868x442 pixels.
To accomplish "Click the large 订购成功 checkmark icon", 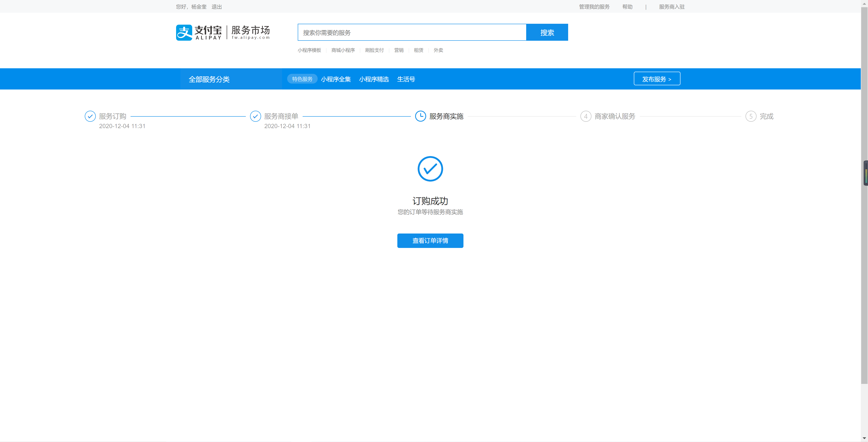I will 430,169.
